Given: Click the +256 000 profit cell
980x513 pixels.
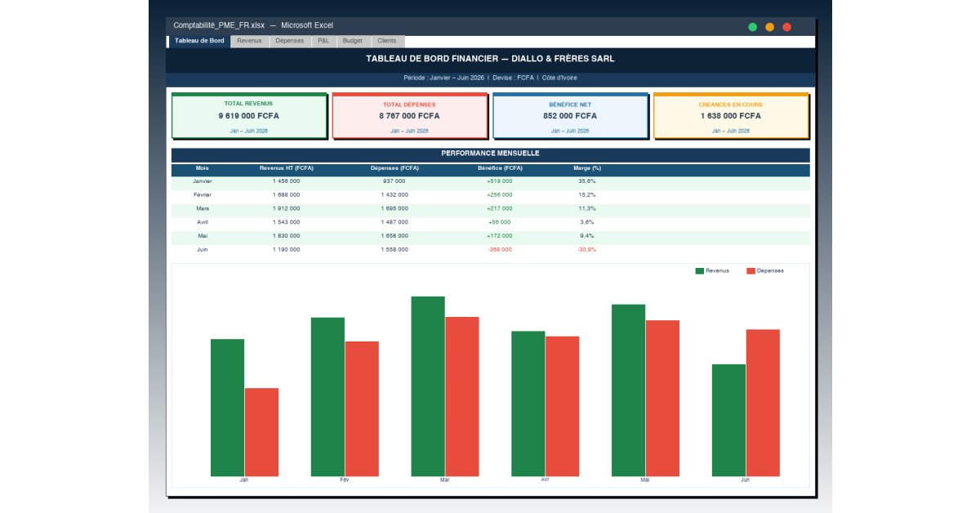Looking at the screenshot, I should point(500,195).
